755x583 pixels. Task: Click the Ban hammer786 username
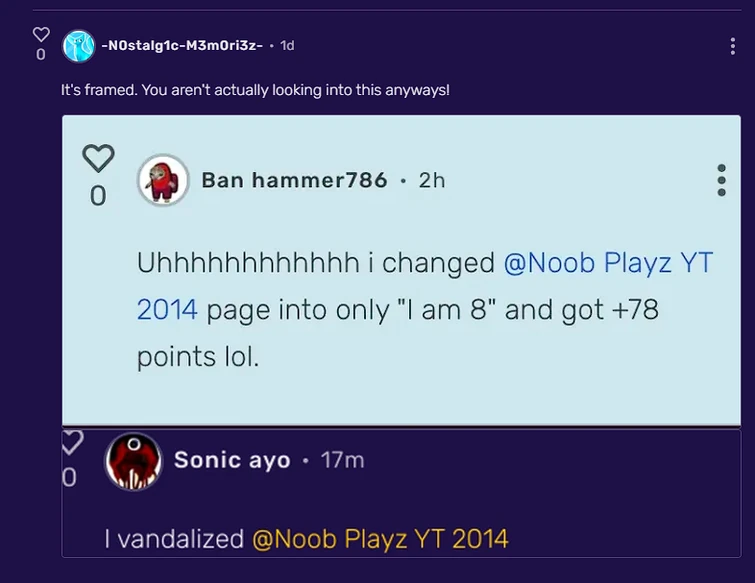click(294, 180)
